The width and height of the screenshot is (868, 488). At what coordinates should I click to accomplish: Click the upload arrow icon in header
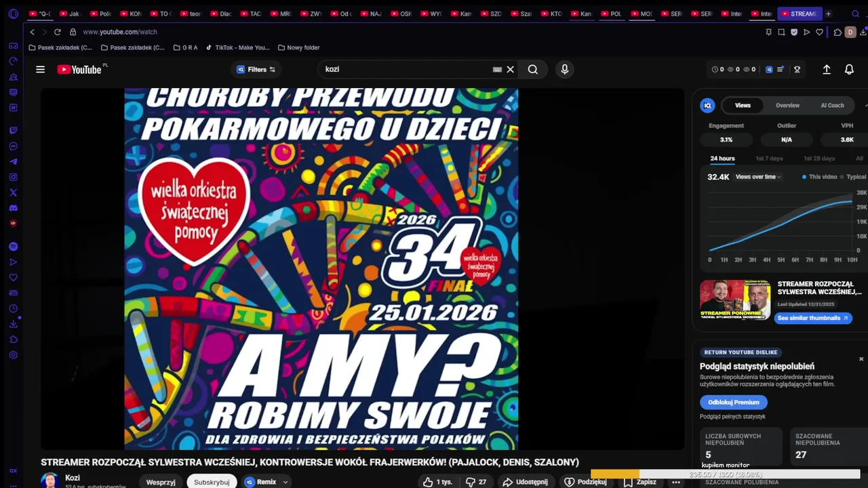click(x=827, y=69)
